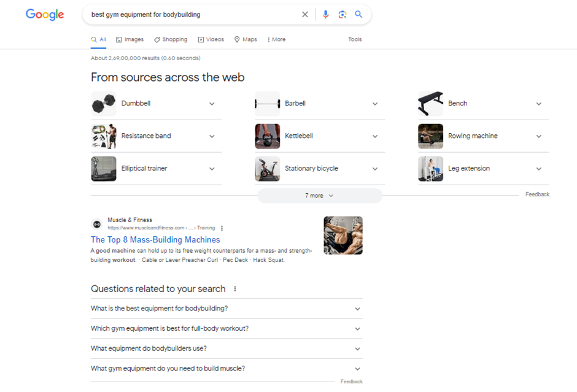Click the Muscle & Fitness site favicon

coord(97,225)
